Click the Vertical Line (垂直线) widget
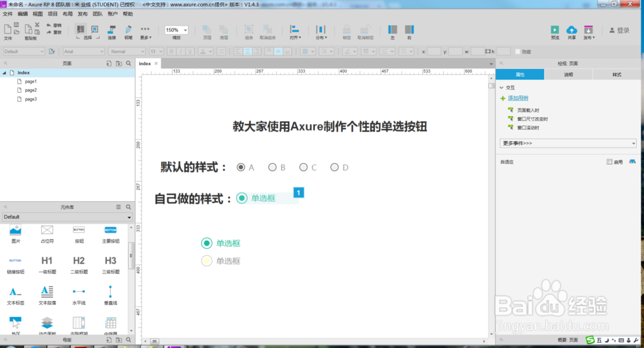This screenshot has width=644, height=348. 111,295
